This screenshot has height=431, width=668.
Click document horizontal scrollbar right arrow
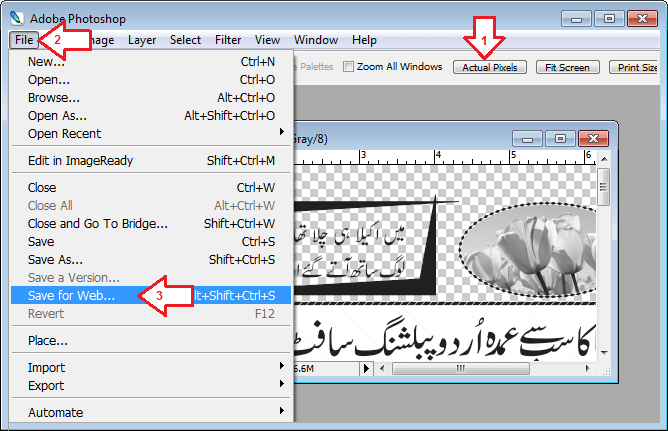(x=588, y=368)
